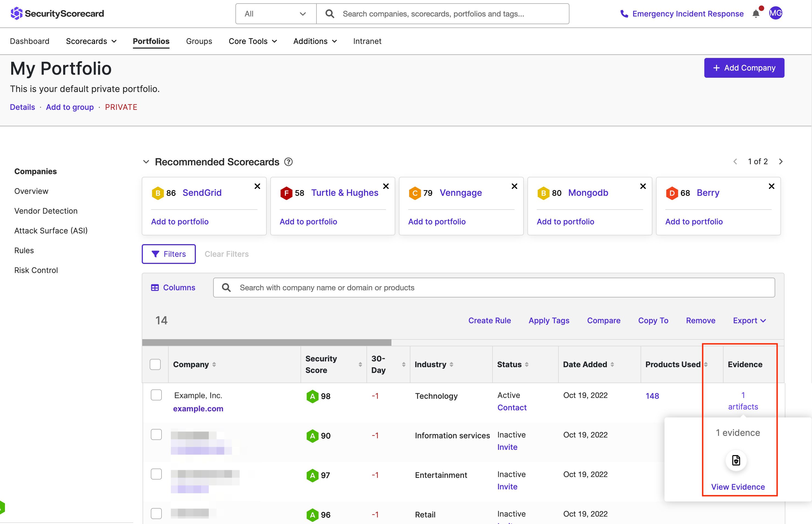Viewport: 812px width, 524px height.
Task: Open the Filters button
Action: [x=169, y=254]
